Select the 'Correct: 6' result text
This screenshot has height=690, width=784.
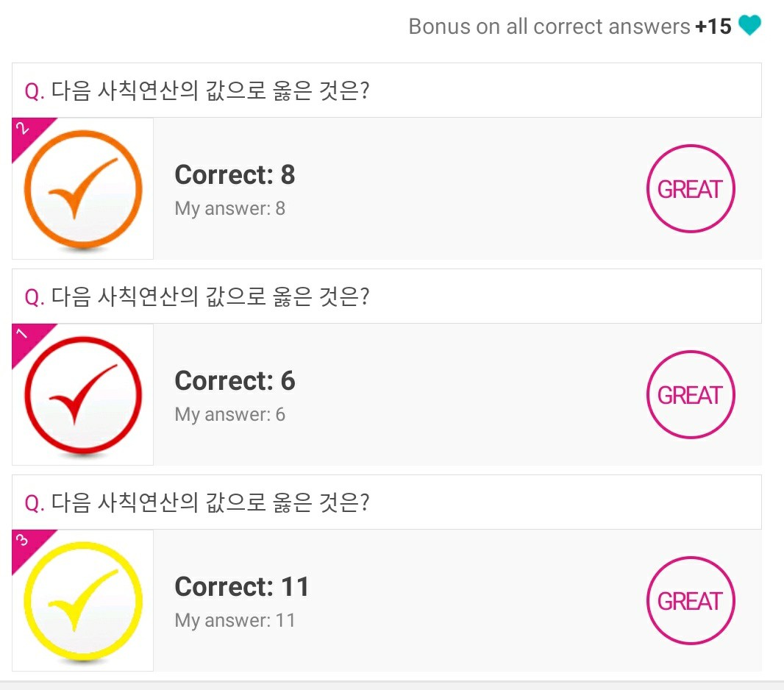pos(235,381)
